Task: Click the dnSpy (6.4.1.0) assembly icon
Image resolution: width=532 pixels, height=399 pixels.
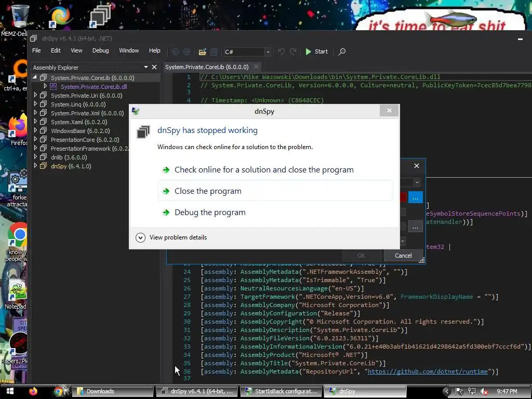Action: [x=43, y=166]
